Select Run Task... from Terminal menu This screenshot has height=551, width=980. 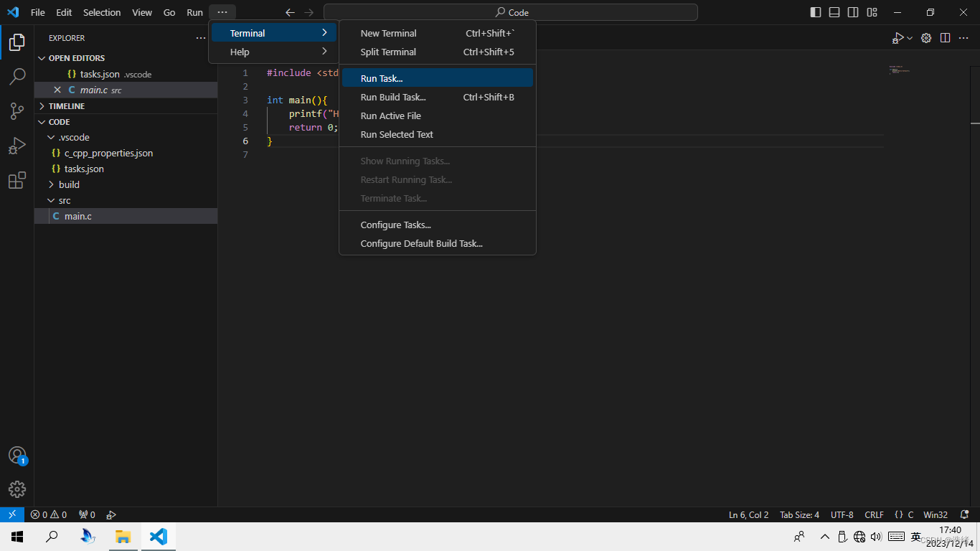coord(382,78)
